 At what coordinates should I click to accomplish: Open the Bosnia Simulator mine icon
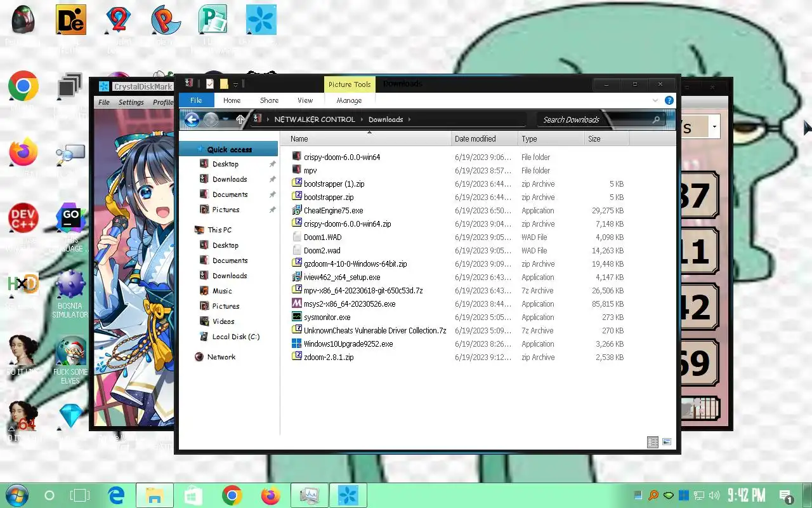(x=70, y=284)
